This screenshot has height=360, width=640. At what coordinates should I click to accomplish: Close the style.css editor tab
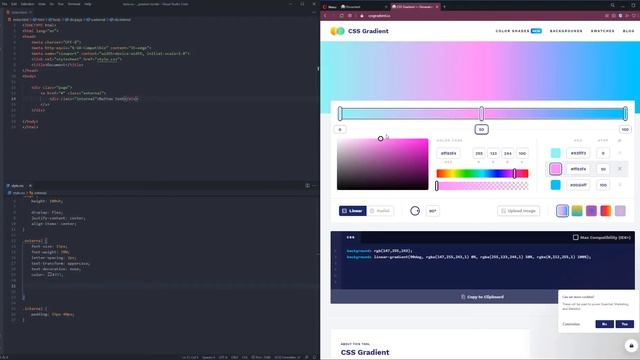30,186
